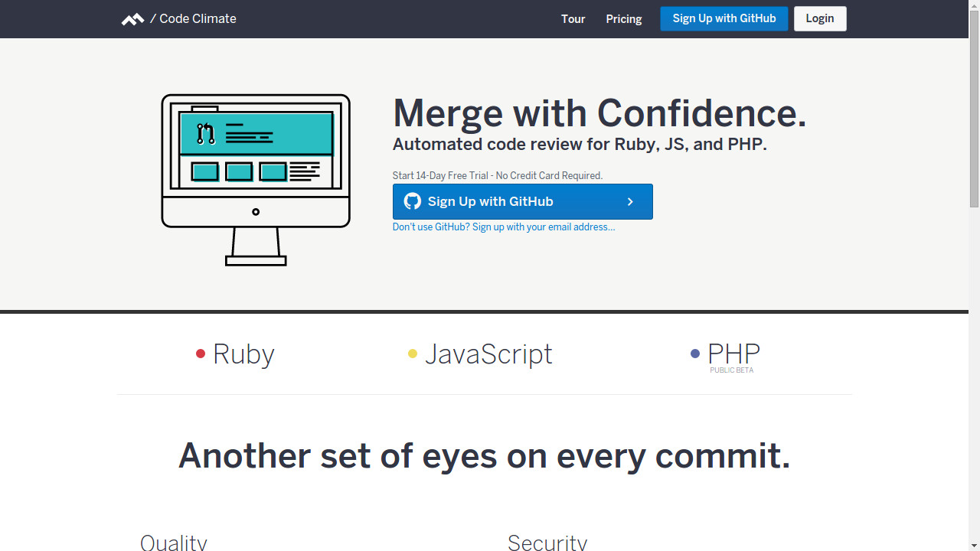Image resolution: width=980 pixels, height=551 pixels.
Task: Click the Login button
Action: click(x=820, y=18)
